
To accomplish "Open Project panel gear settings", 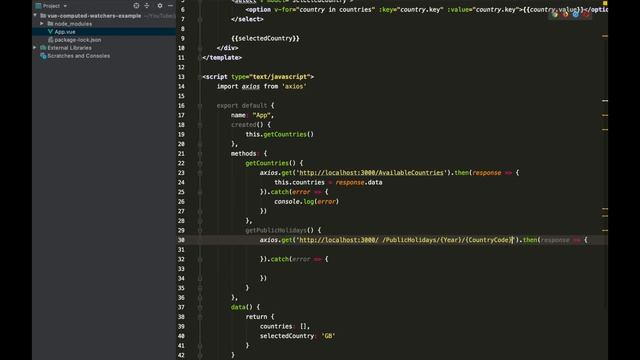I will point(160,6).
